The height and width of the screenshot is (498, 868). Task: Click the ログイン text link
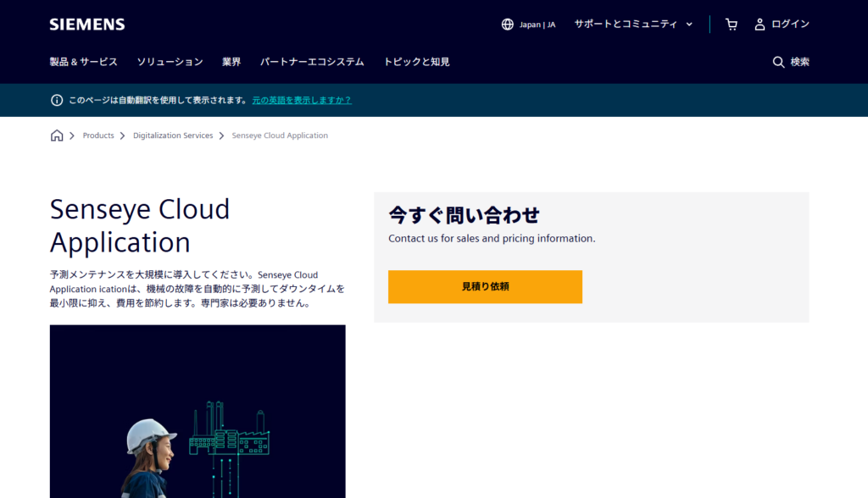click(790, 25)
